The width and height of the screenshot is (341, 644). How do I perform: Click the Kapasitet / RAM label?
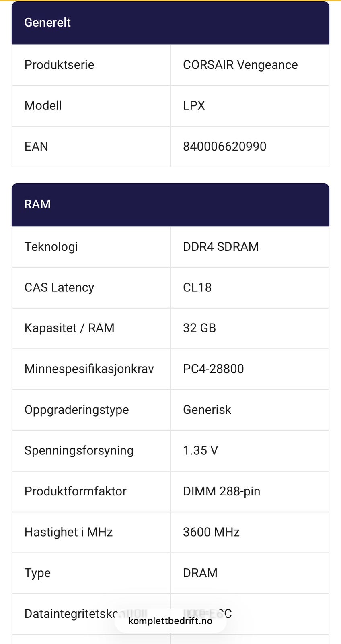(69, 328)
